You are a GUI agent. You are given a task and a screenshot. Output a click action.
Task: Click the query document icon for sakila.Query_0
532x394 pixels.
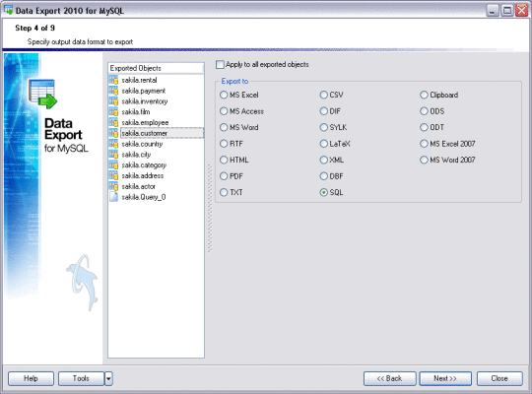113,197
